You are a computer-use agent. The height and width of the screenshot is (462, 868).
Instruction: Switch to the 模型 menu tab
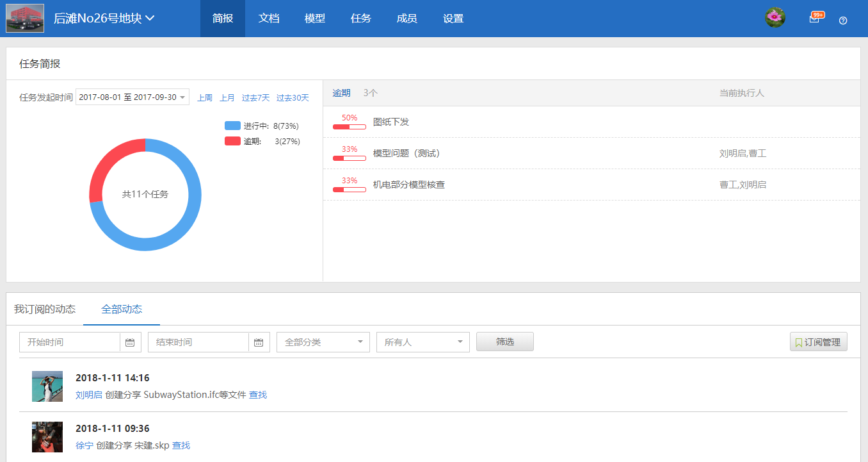315,19
